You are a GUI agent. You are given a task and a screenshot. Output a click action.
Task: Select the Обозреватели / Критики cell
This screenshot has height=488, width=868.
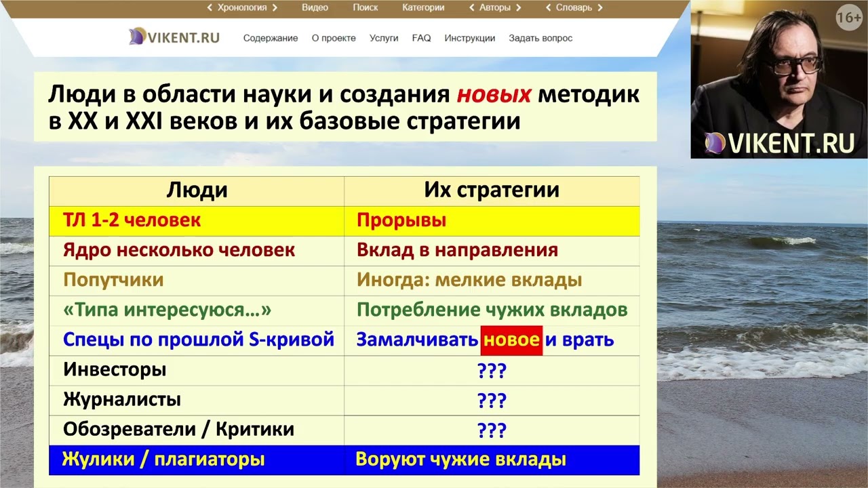click(197, 430)
